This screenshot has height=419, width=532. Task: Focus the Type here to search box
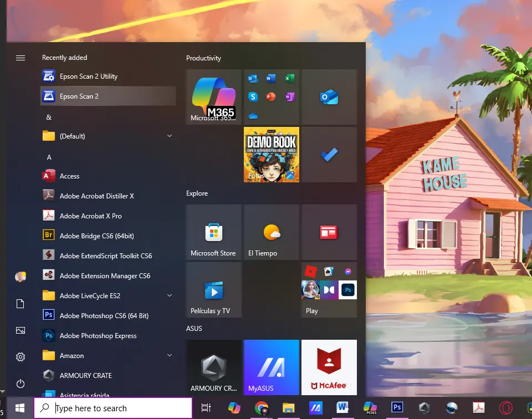113,408
